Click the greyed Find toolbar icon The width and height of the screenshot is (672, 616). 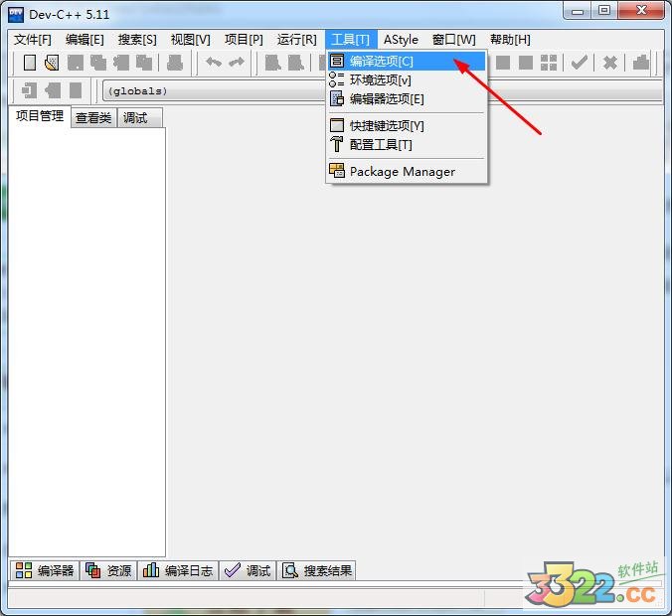click(x=273, y=63)
